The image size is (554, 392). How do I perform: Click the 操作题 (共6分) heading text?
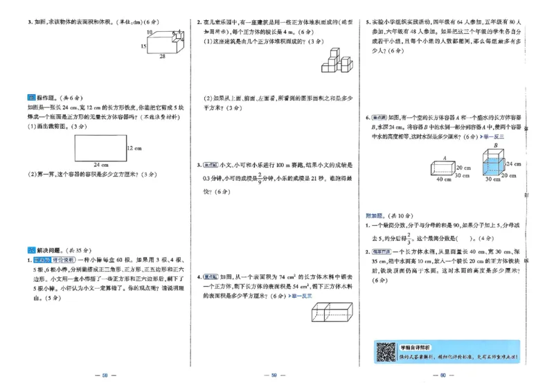pyautogui.click(x=60, y=98)
